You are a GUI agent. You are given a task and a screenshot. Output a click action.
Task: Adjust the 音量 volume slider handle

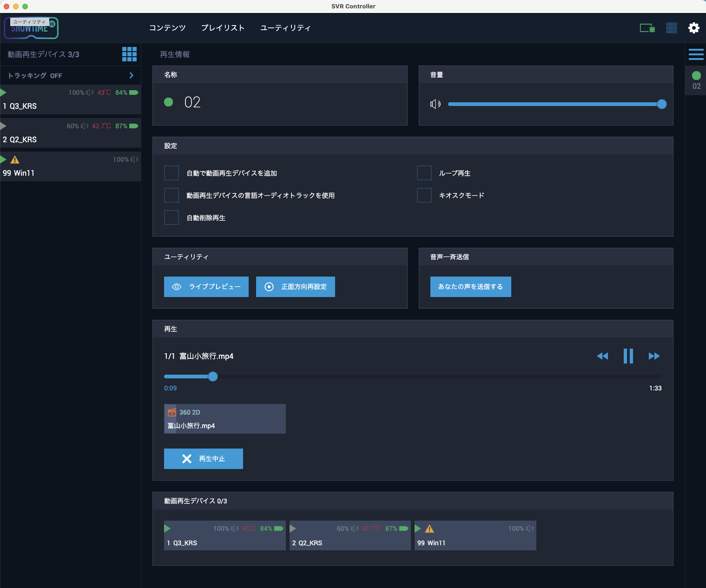662,104
